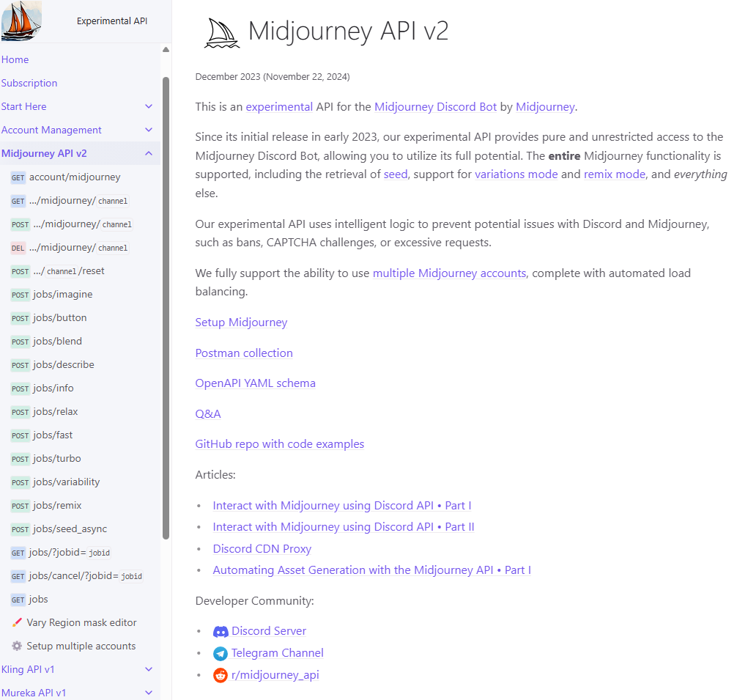Follow the Midjourney Discord Bot link
Image resolution: width=737 pixels, height=700 pixels.
click(x=435, y=107)
